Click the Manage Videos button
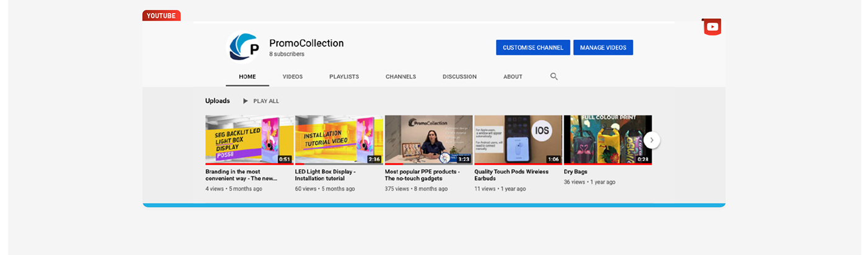Viewport: 868px width, 255px height. pos(603,48)
